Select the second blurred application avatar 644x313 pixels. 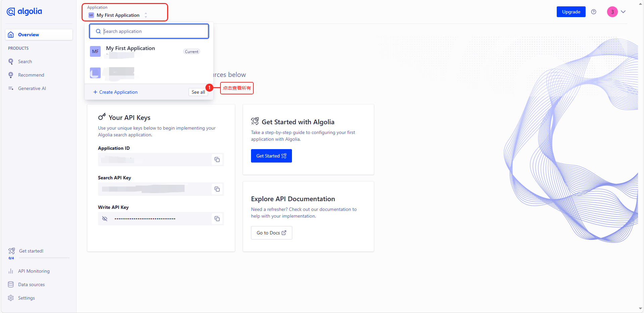(95, 73)
